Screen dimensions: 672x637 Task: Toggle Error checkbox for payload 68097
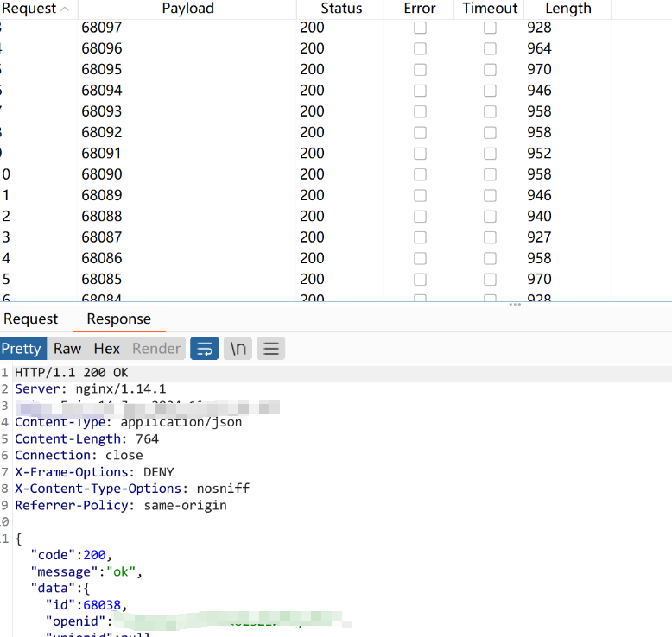[420, 28]
